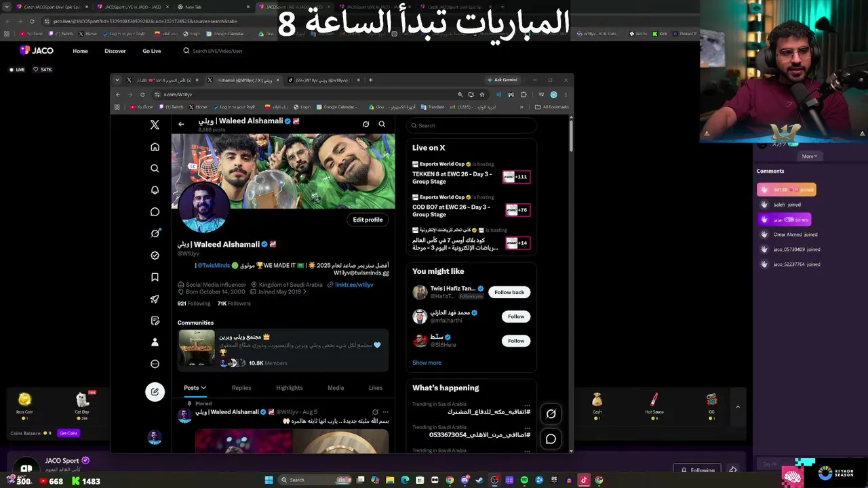Switch to Media tab
The height and width of the screenshot is (488, 868).
click(x=336, y=388)
